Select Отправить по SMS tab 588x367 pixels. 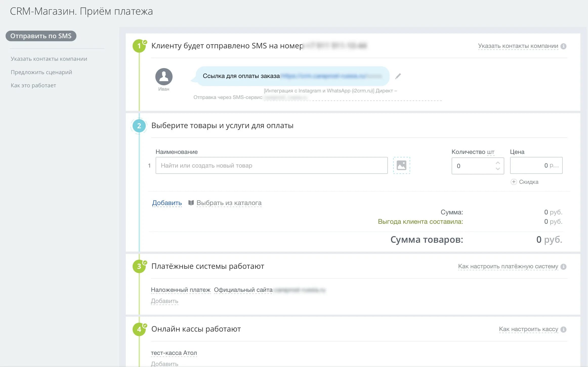(41, 36)
